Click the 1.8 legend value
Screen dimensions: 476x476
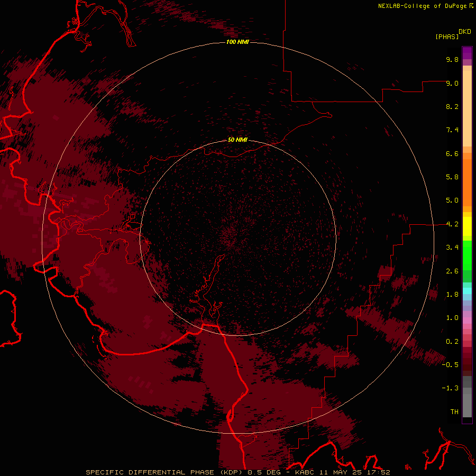452,295
